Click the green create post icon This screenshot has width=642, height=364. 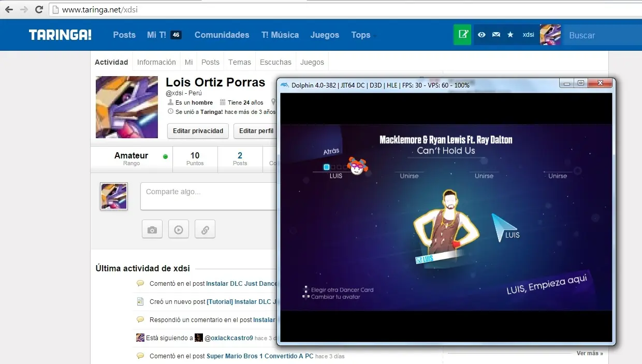(x=463, y=35)
